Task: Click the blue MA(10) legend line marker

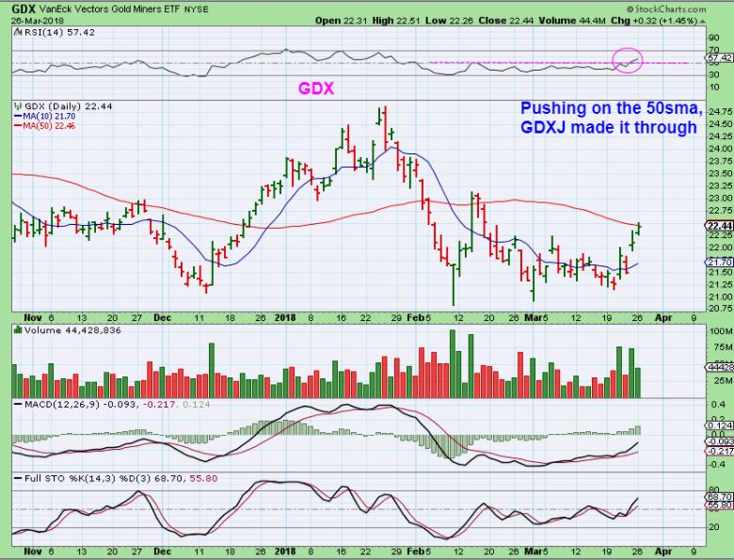Action: (x=18, y=116)
